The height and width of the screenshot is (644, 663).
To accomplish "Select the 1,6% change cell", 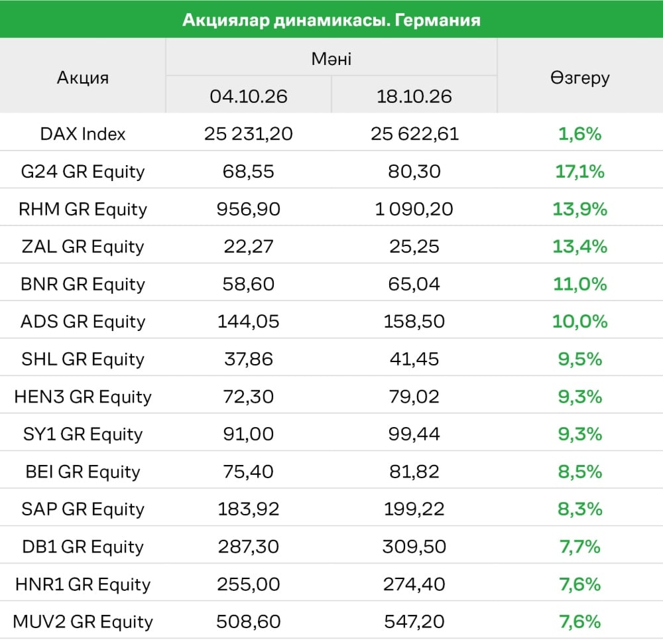I will click(x=580, y=134).
